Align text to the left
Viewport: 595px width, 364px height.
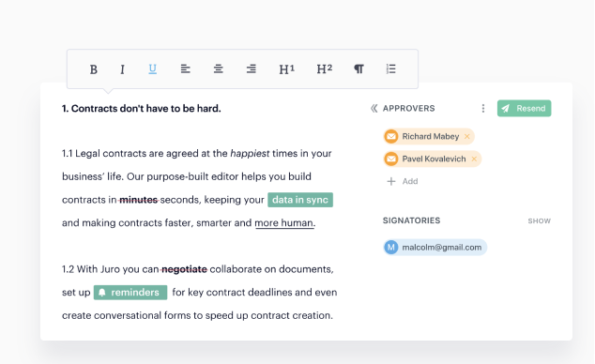coord(185,69)
